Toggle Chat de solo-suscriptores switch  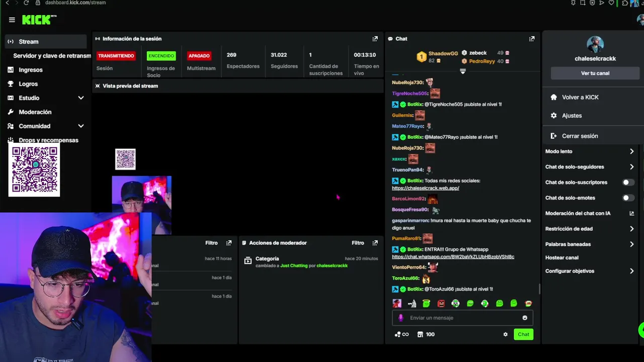pyautogui.click(x=628, y=183)
